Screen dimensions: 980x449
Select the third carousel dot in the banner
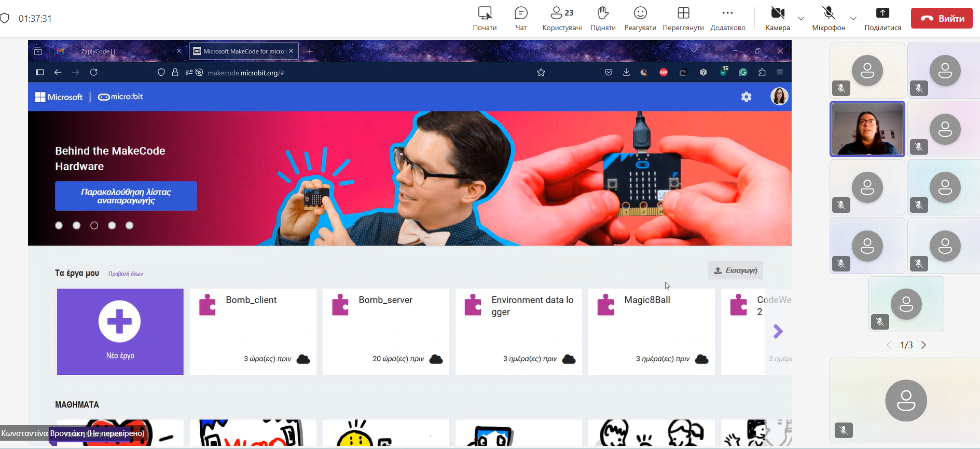coord(94,225)
